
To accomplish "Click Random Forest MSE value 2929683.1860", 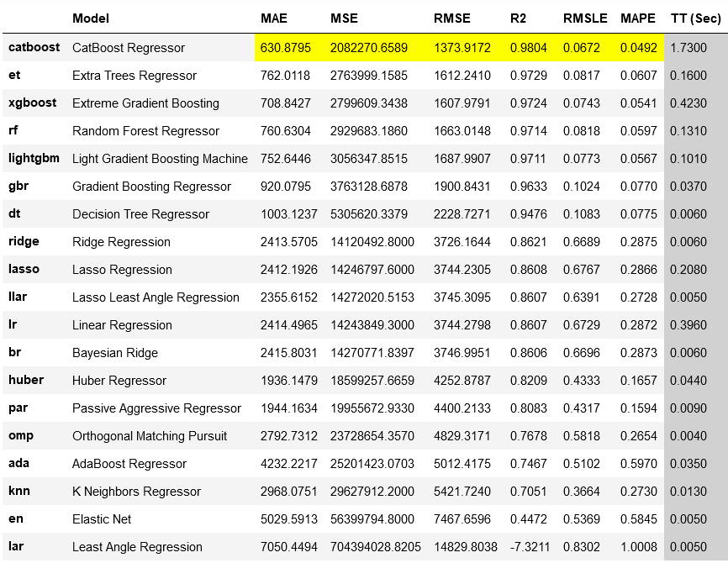I will [369, 131].
